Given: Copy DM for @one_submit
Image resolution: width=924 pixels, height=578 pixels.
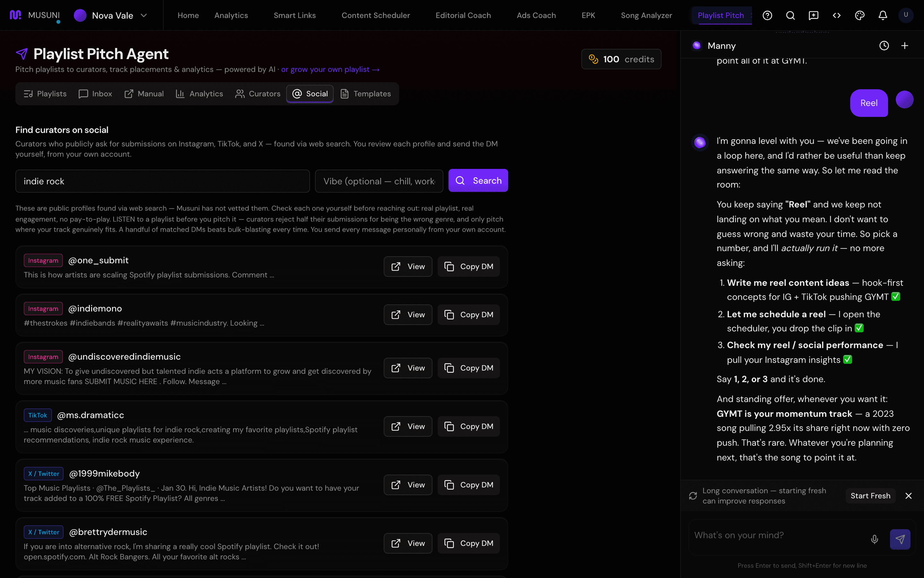Looking at the screenshot, I should (468, 267).
